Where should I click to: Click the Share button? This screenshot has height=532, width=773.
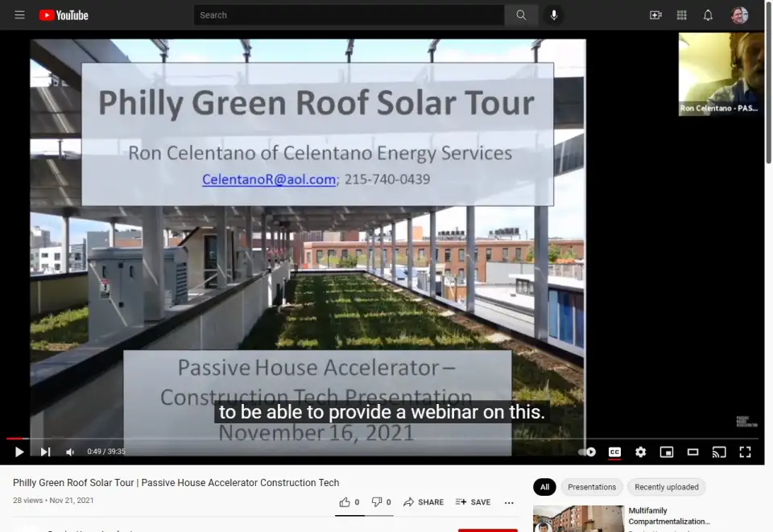pos(424,502)
